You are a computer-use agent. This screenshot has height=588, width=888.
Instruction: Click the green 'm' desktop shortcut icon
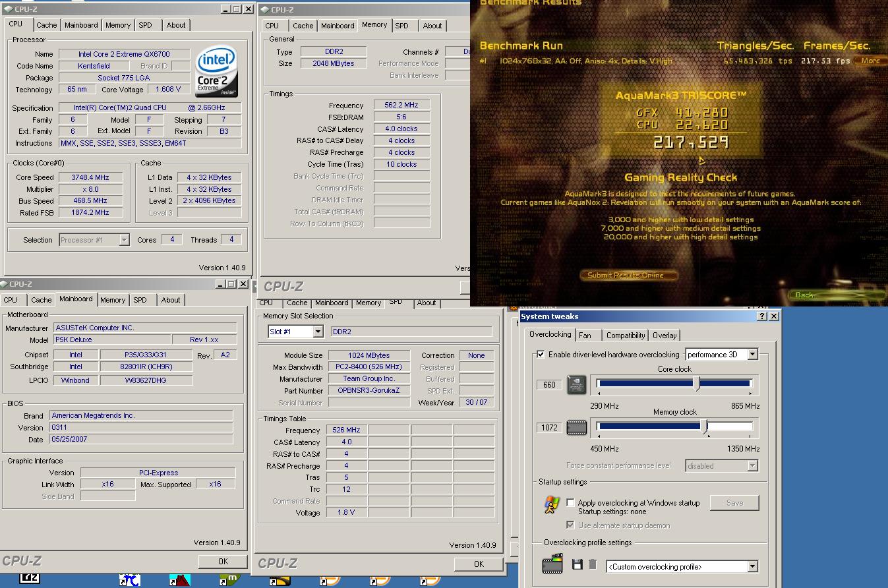[x=229, y=579]
